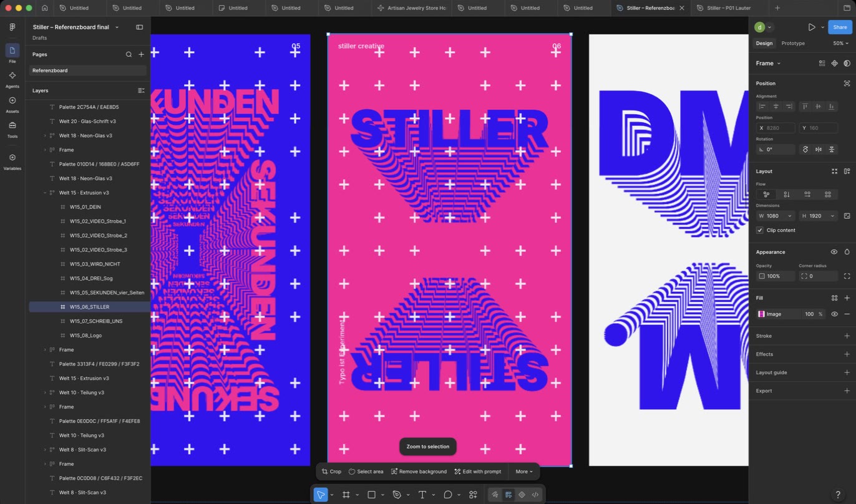The width and height of the screenshot is (856, 504).
Task: Select the Text tool
Action: 422,495
